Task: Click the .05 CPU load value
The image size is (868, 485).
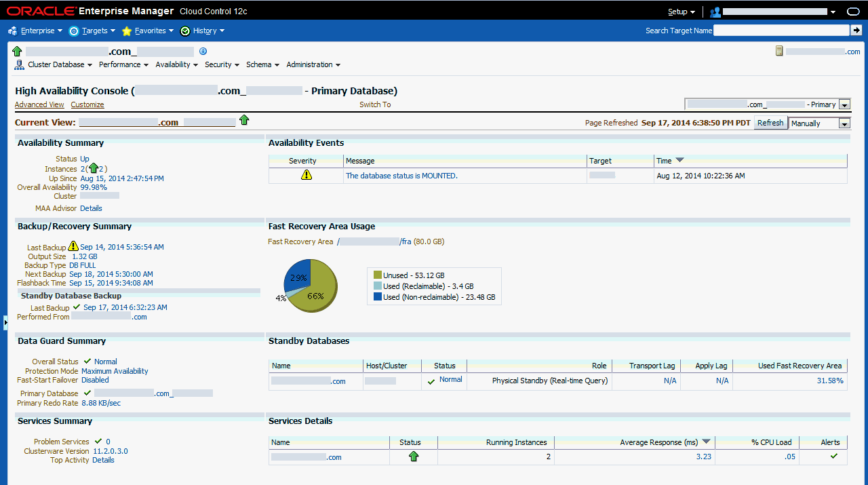Action: tap(790, 457)
